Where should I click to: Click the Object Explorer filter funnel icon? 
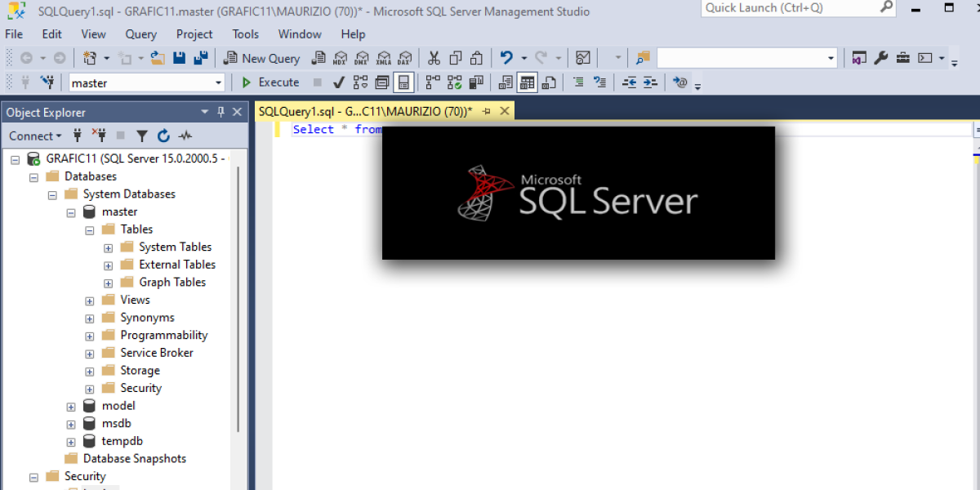tap(142, 136)
